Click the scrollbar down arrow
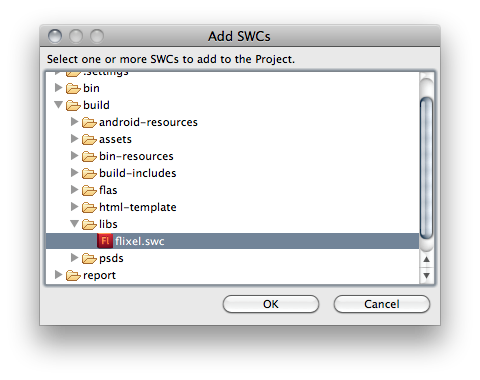This screenshot has width=480, height=380. pos(426,276)
